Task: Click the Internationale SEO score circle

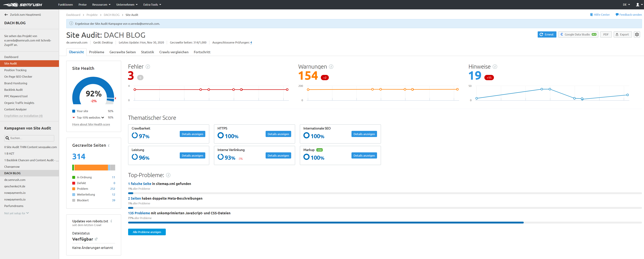Action: coord(306,135)
